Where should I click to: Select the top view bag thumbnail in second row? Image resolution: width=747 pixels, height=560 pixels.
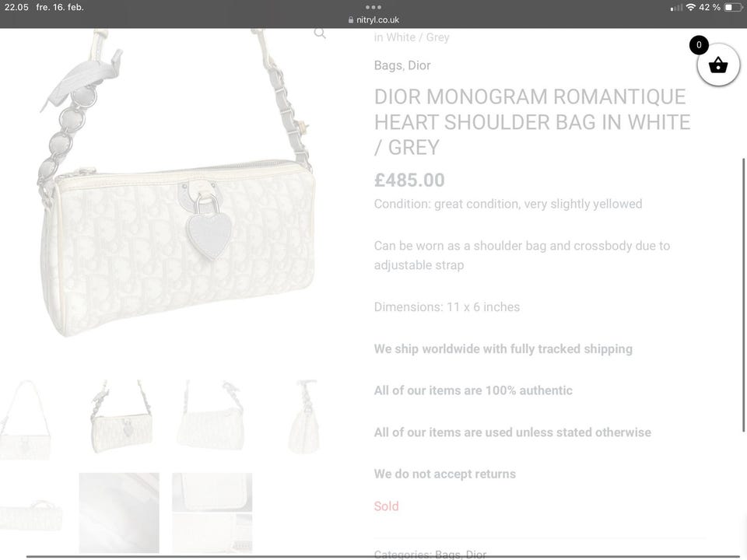(x=31, y=514)
